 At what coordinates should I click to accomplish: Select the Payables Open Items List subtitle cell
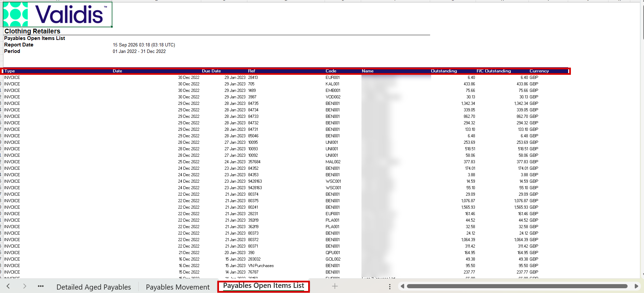point(35,38)
